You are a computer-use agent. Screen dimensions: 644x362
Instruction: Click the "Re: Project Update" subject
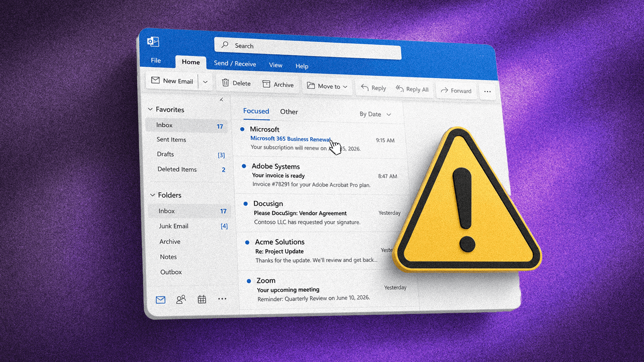coord(279,251)
